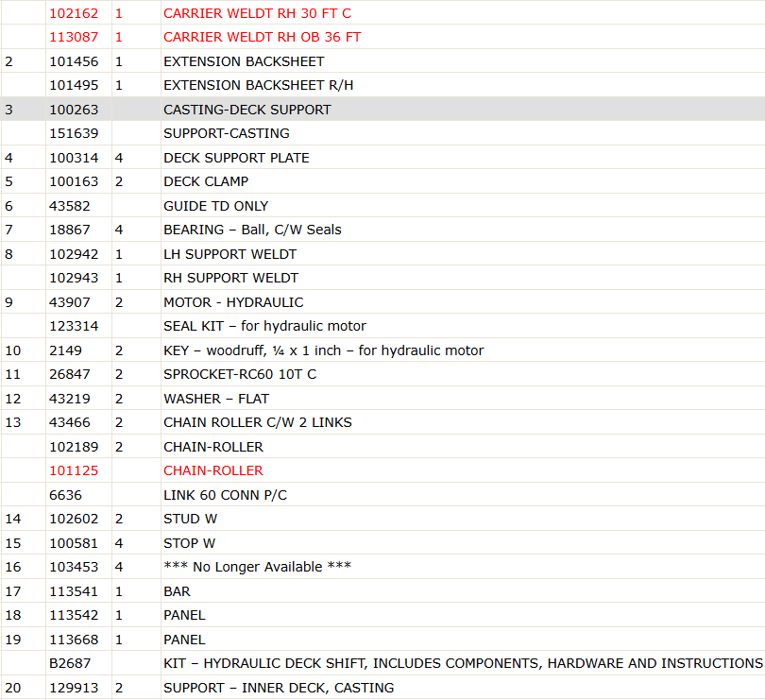Click part number 102162
The image size is (765, 700).
point(74,13)
